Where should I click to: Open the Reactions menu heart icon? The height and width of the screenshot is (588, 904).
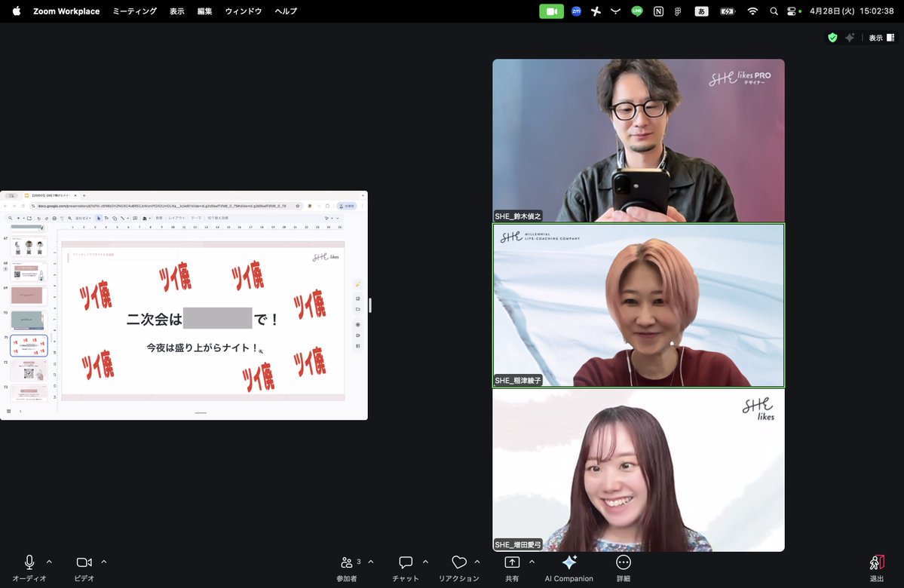(x=458, y=562)
